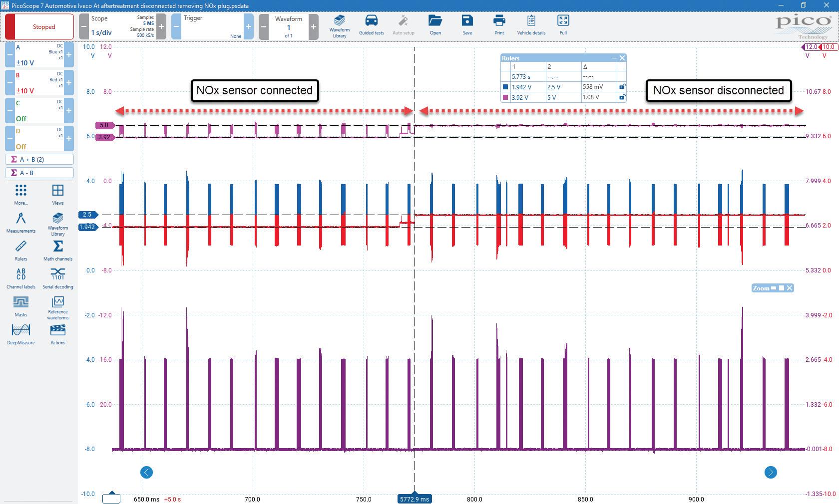Open the Measurements tool
Screen dimensions: 839x504
tap(21, 222)
